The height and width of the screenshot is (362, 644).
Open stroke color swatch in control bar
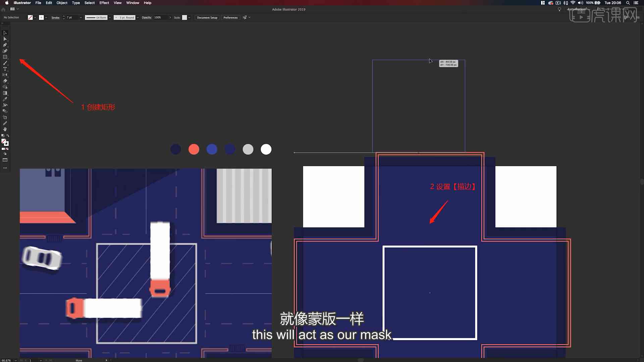pos(41,17)
